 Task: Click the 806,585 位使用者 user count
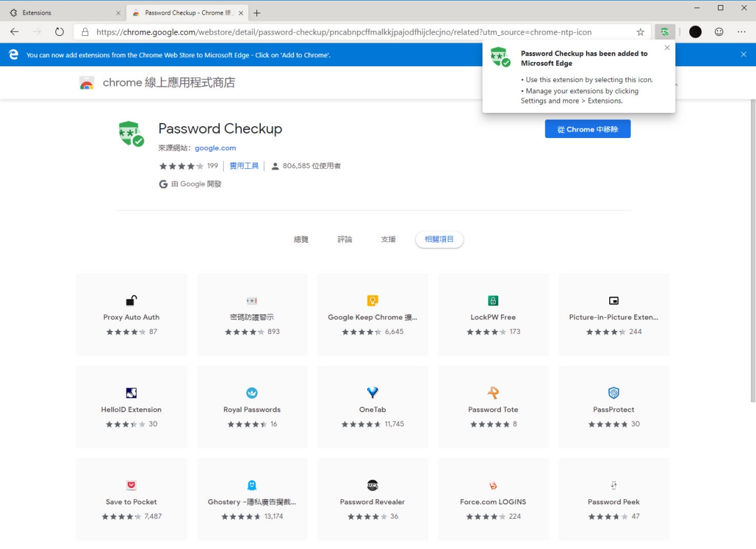(311, 166)
